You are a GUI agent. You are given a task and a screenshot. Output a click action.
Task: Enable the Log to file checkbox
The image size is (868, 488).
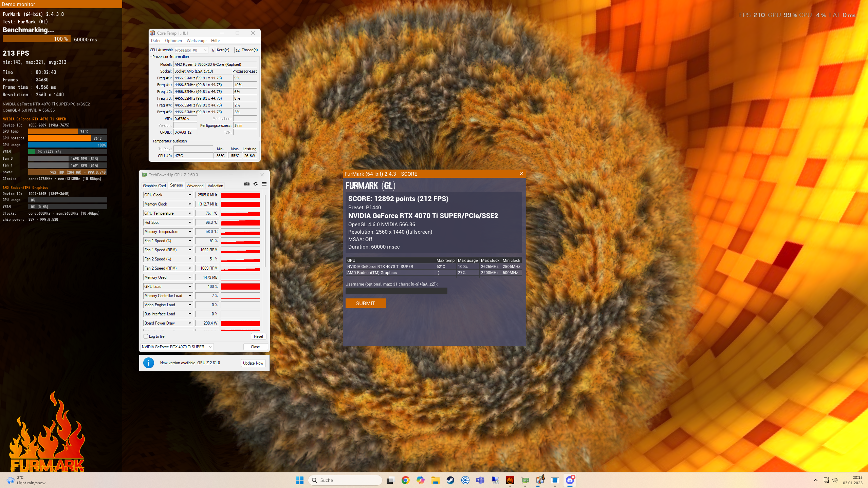pyautogui.click(x=146, y=336)
